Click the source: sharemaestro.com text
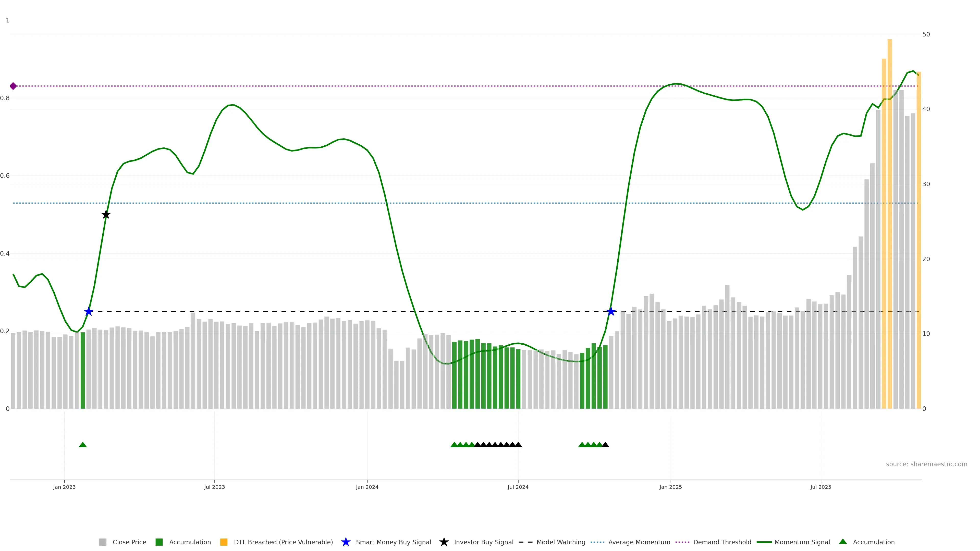The width and height of the screenshot is (980, 551). pyautogui.click(x=926, y=464)
